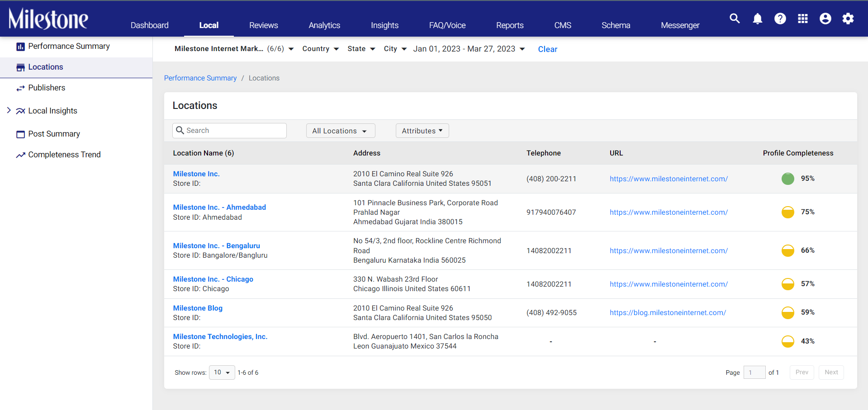868x410 pixels.
Task: Switch to the FAQ/Voice tab
Action: point(447,25)
